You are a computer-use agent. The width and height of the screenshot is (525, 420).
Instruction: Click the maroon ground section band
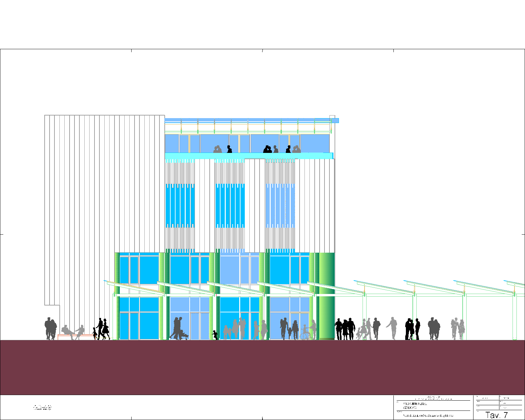pos(262,367)
